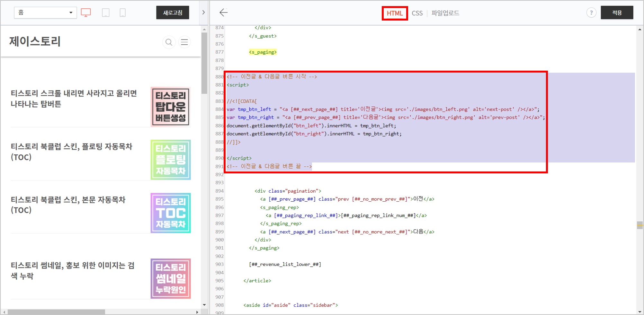Open 썸네일 누락원인 thumbnail
Screen dimensions: 644x315
tap(171, 278)
